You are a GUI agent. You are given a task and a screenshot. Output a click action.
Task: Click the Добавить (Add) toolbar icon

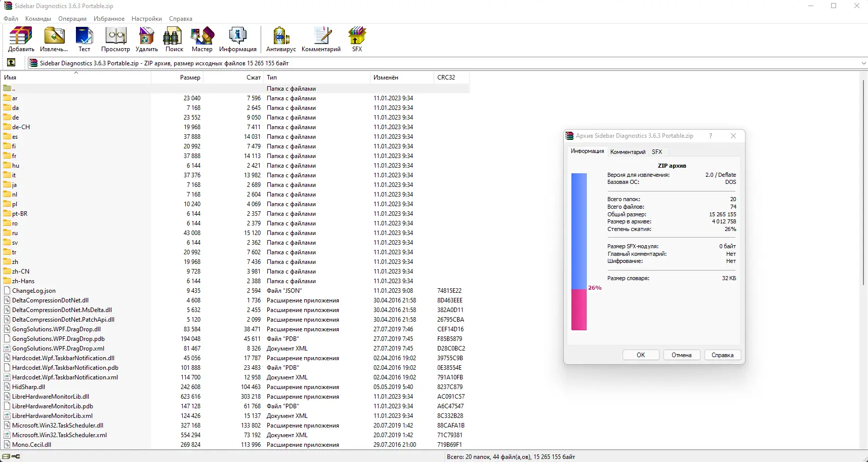pos(21,36)
